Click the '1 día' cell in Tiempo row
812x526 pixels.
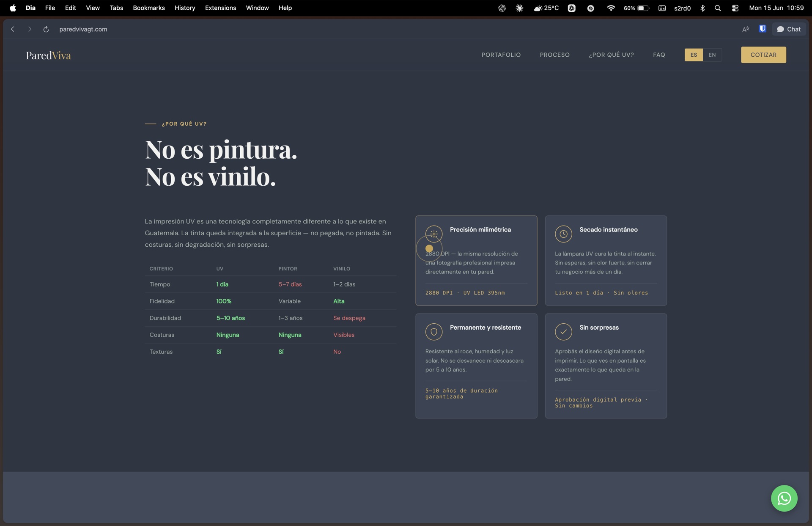click(222, 284)
